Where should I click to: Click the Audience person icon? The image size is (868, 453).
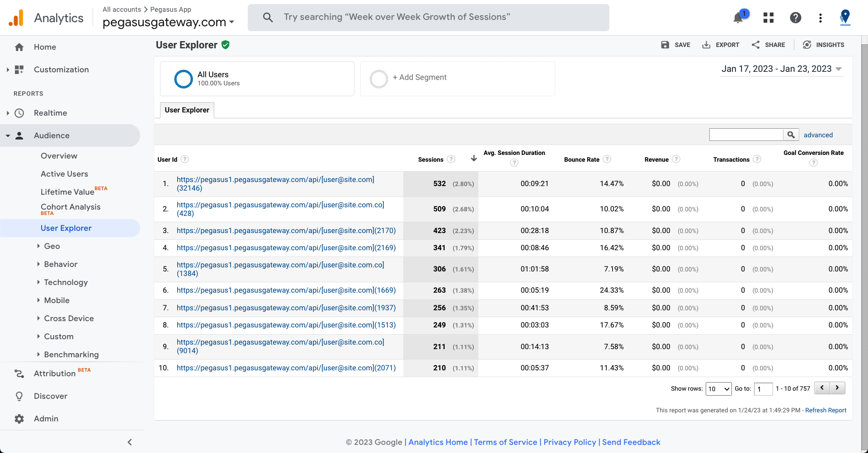19,135
